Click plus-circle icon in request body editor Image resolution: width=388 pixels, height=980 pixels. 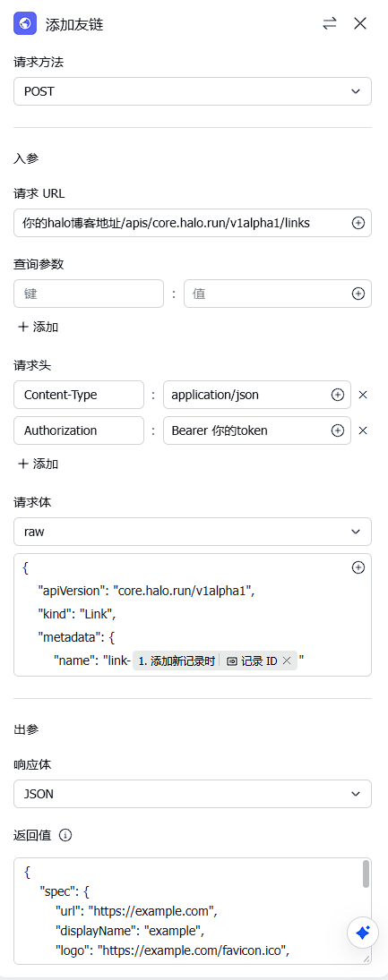pyautogui.click(x=358, y=567)
